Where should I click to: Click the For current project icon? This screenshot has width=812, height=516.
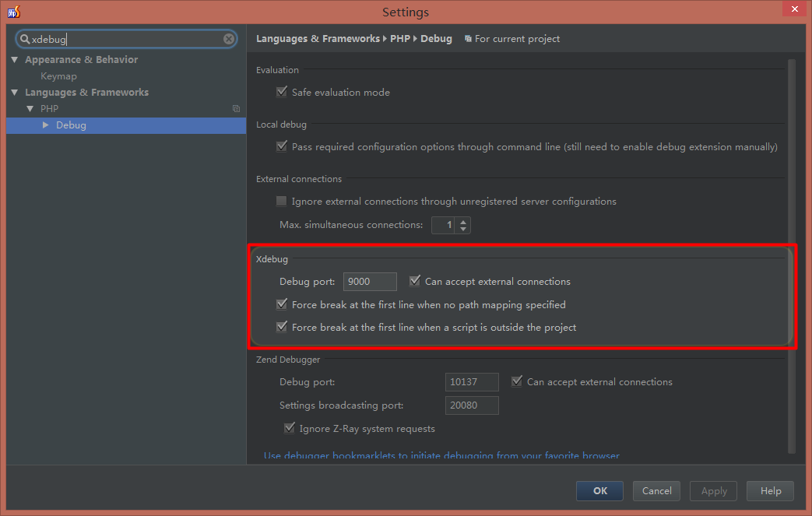(x=468, y=39)
